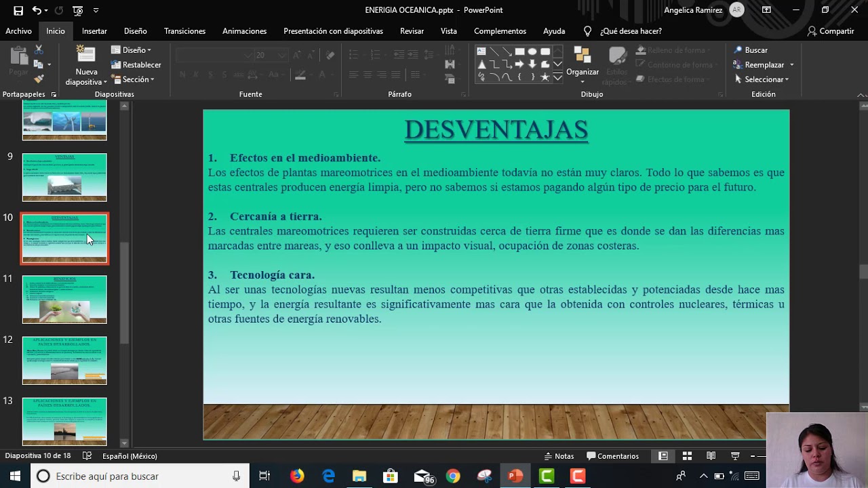868x488 pixels.
Task: Start slide show from status bar icon
Action: 734,456
